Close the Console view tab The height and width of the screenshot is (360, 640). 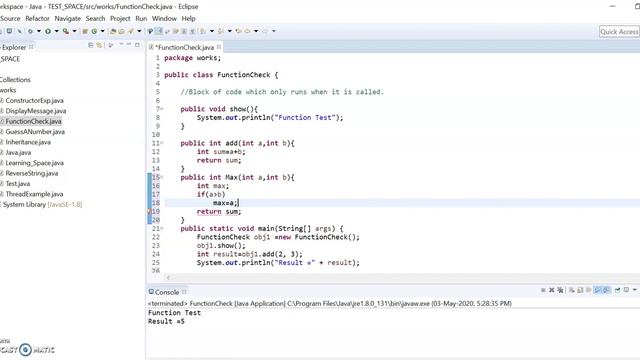[x=184, y=292]
